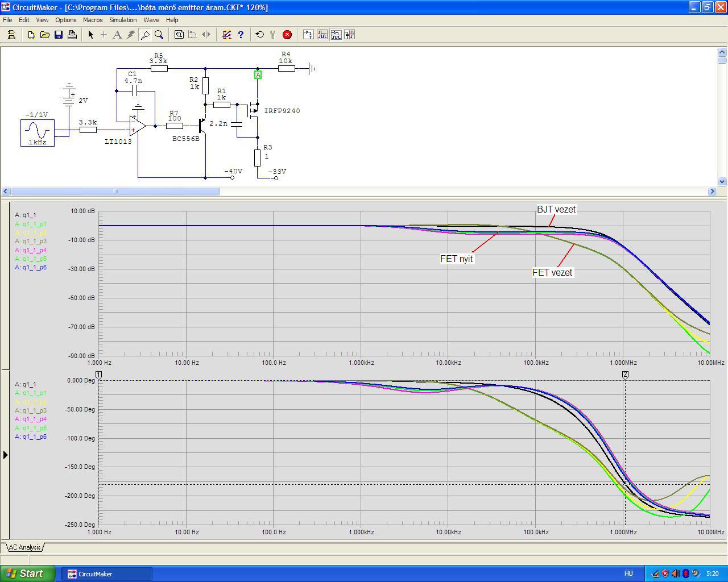Click the Step simulation icon
Image resolution: width=728 pixels, height=582 pixels.
[x=274, y=35]
